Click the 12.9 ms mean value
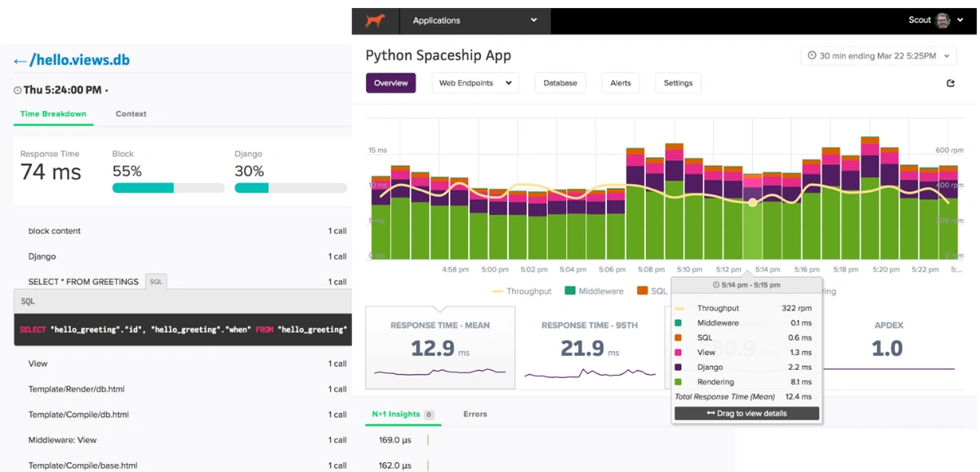The height and width of the screenshot is (472, 980). pos(440,349)
